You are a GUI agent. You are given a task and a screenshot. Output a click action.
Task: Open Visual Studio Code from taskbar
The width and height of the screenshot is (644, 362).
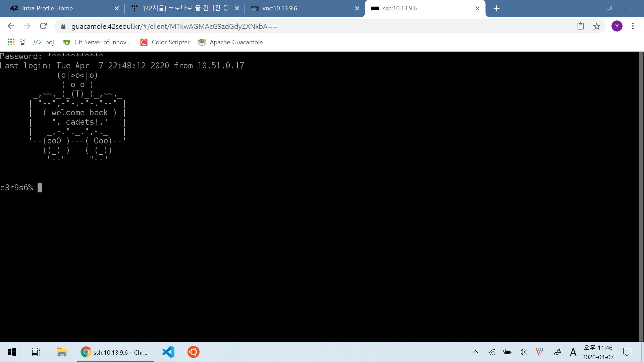(x=168, y=352)
